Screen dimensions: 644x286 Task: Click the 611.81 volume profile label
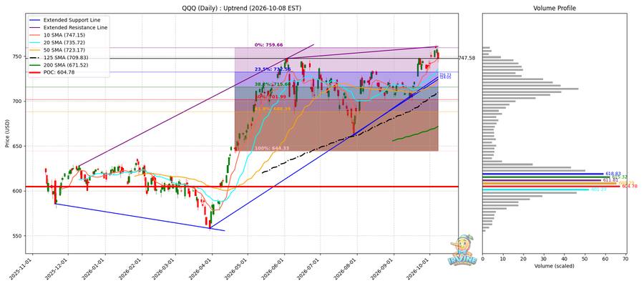(x=610, y=180)
